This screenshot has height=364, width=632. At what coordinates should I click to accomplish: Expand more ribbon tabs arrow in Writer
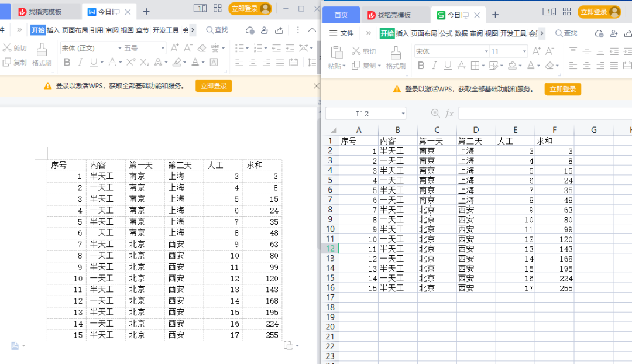(x=193, y=30)
